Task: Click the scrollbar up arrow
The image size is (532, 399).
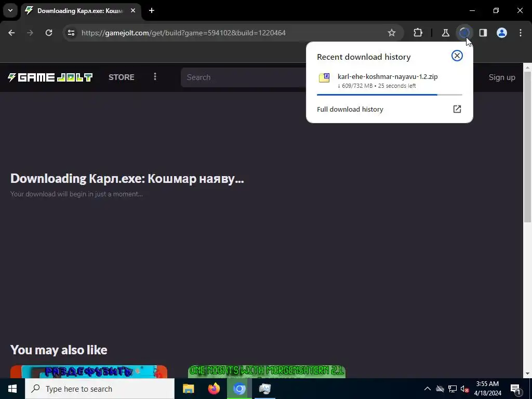Action: (x=528, y=68)
